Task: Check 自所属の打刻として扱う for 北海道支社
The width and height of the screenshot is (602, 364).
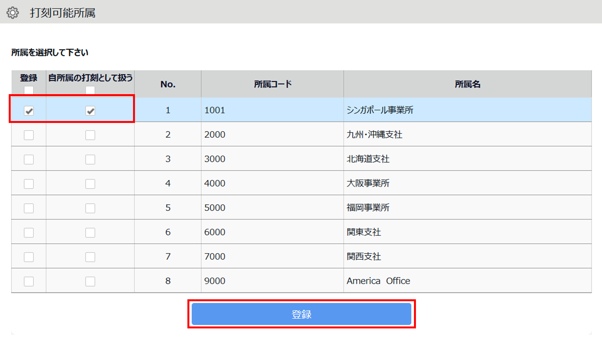Action: pyautogui.click(x=90, y=160)
